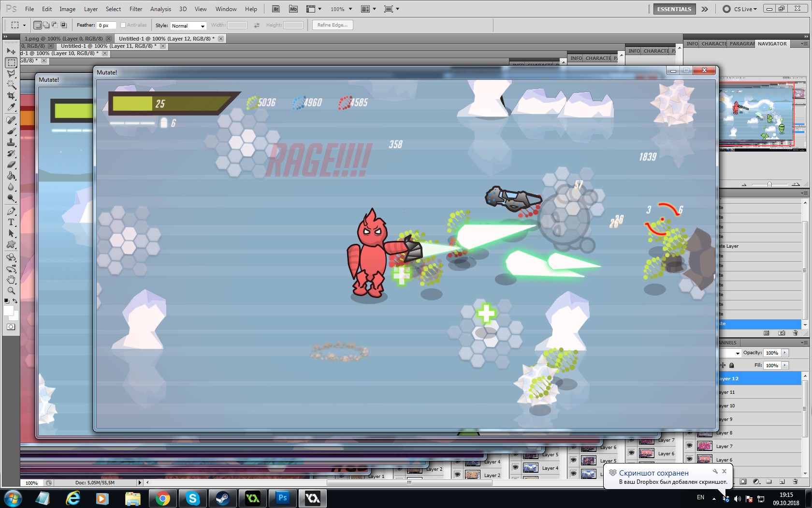Open the Opacity slider arrow

785,353
